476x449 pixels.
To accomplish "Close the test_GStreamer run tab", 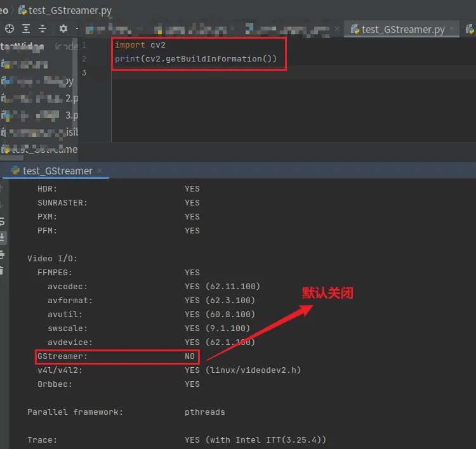I will pos(100,171).
